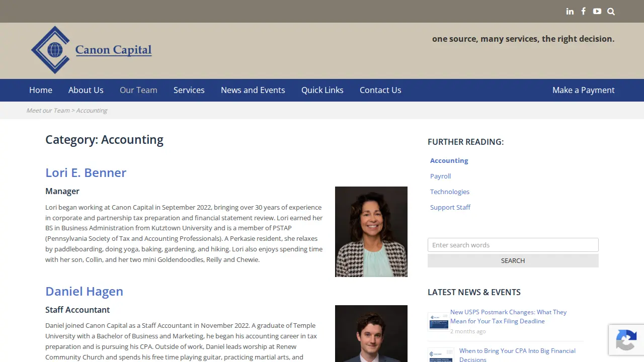Go to the Home menu item
644x362 pixels.
(41, 90)
